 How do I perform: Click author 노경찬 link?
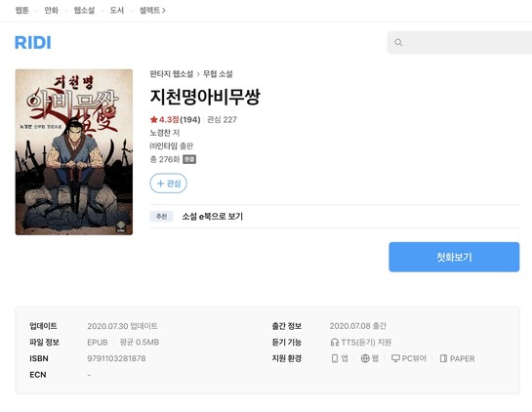[161, 133]
